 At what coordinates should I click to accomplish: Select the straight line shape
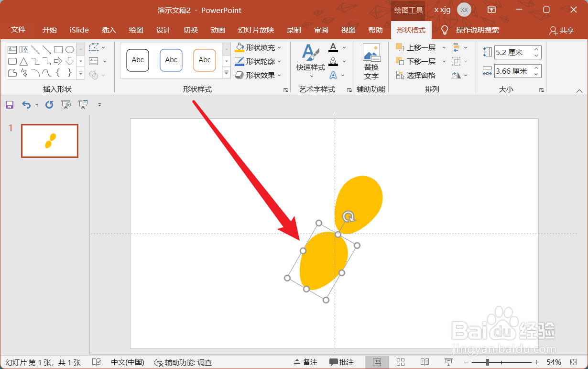coord(35,50)
